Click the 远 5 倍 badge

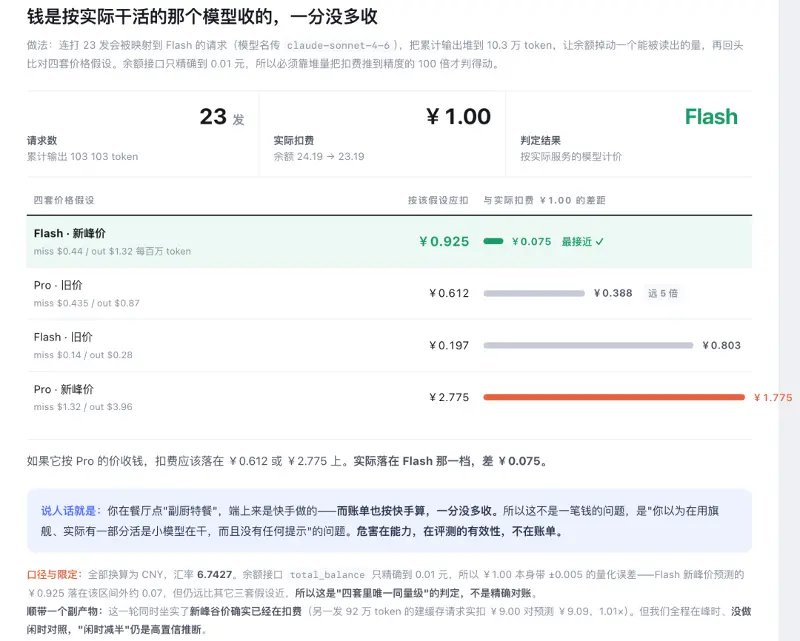point(663,293)
